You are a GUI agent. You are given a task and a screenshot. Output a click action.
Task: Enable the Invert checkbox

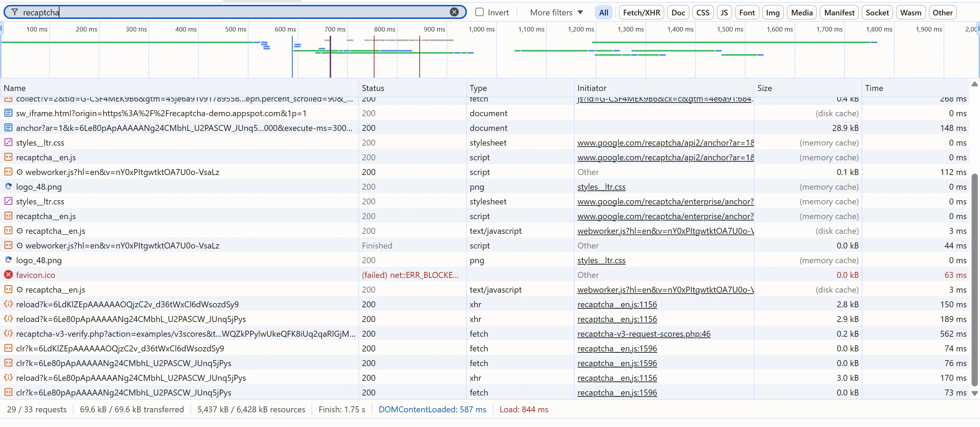coord(479,12)
